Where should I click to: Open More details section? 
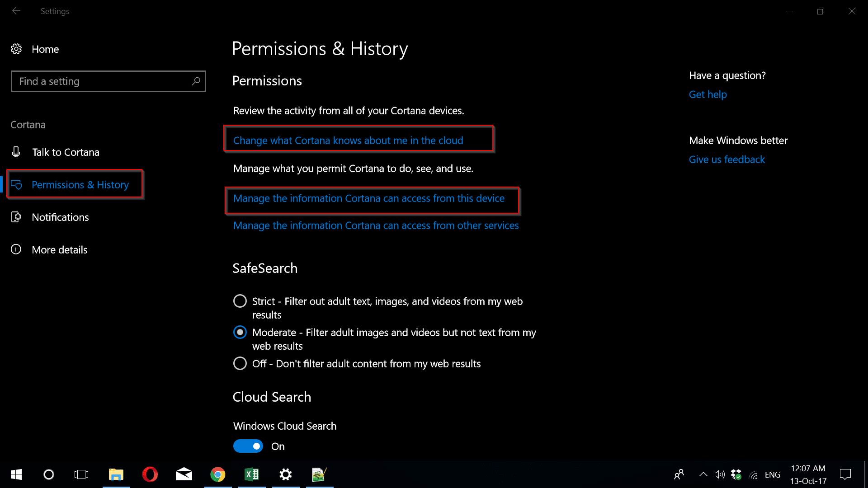(x=60, y=250)
